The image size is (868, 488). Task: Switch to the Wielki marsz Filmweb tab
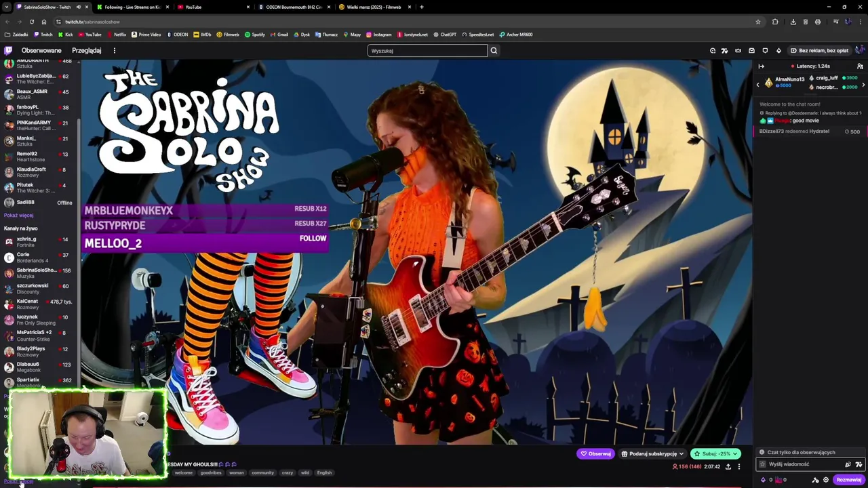(374, 7)
